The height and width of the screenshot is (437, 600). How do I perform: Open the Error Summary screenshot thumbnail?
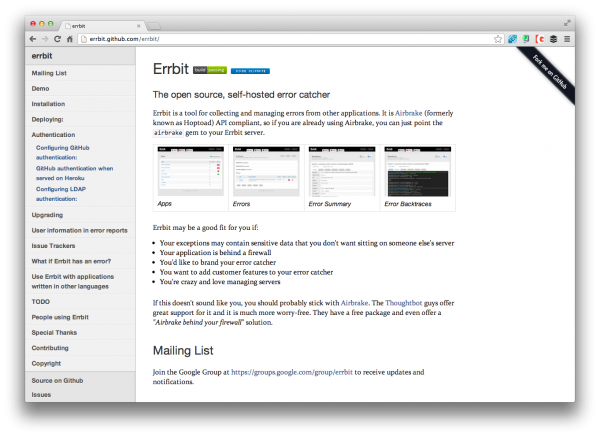pyautogui.click(x=342, y=171)
